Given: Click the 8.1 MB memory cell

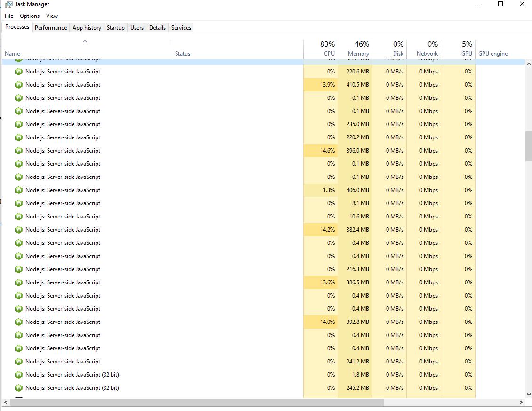Looking at the screenshot, I should click(x=355, y=203).
